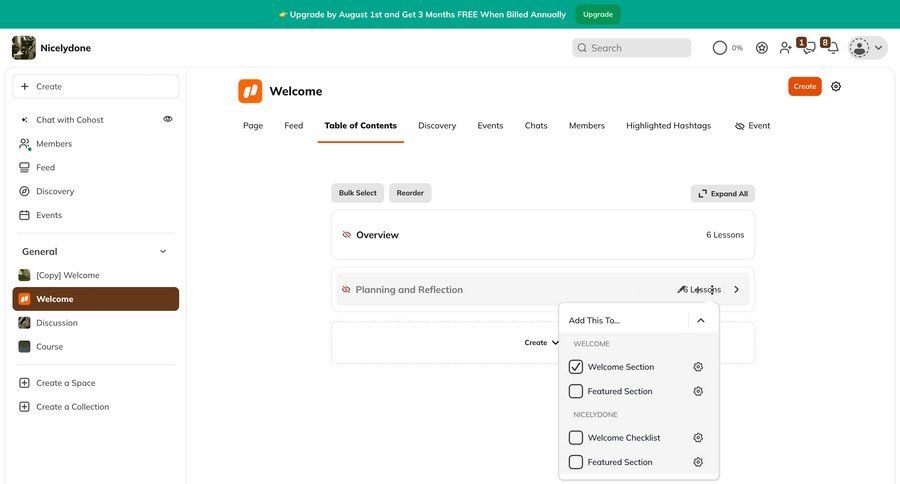Toggle the hidden-eye icon beside Overview

pos(346,235)
